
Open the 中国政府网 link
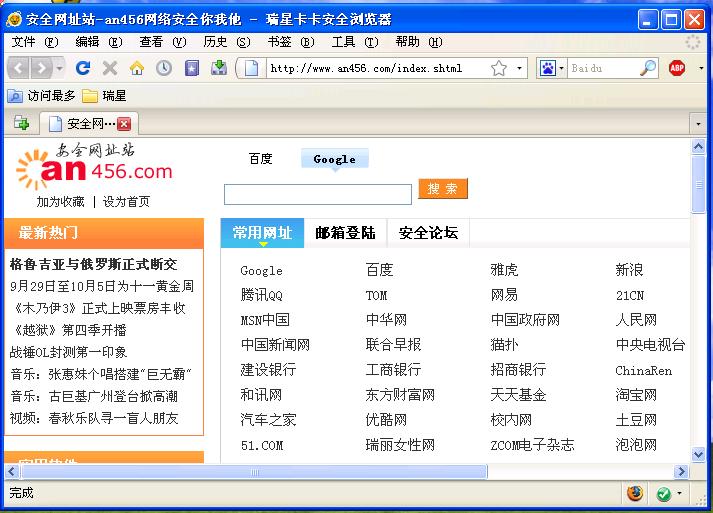(525, 320)
